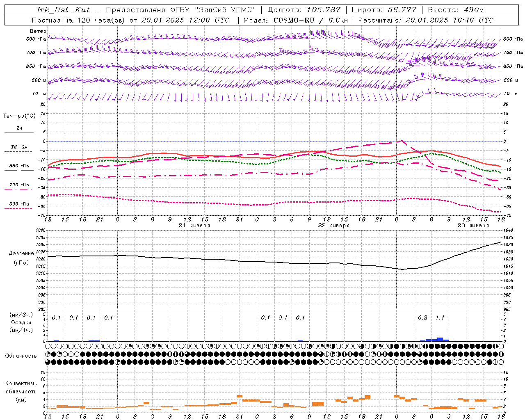Click the (км) unit label under convective cloudiness
Image resolution: width=525 pixels, height=420 pixels.
tap(21, 399)
